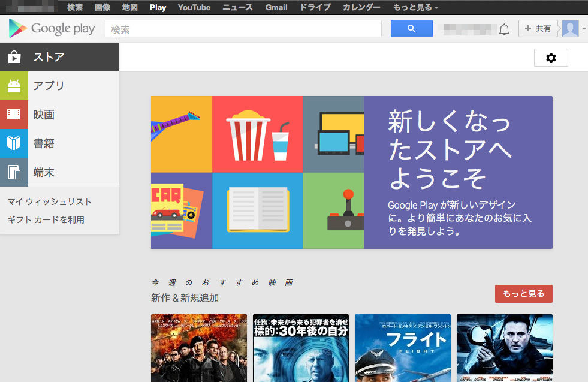Select ストア in the sidebar
588x382 pixels.
[59, 57]
